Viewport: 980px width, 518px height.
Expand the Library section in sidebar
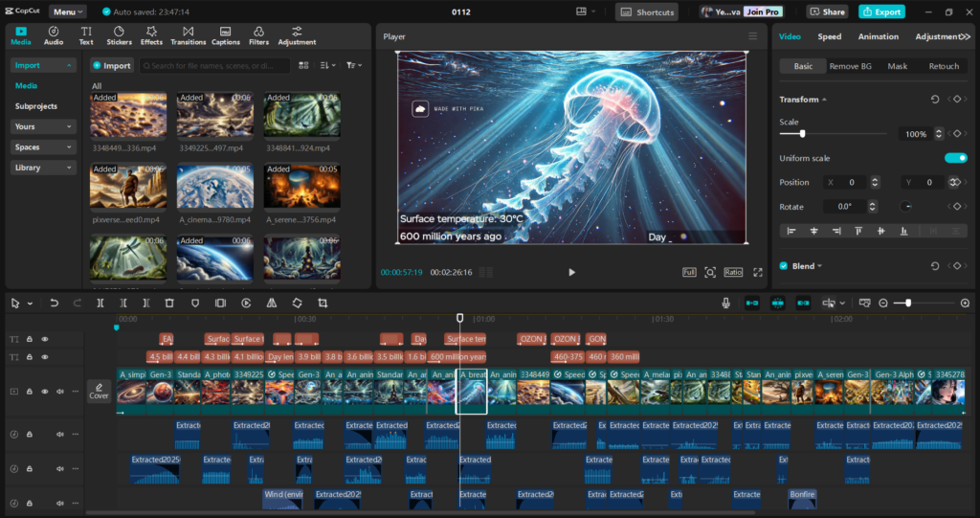click(x=43, y=168)
